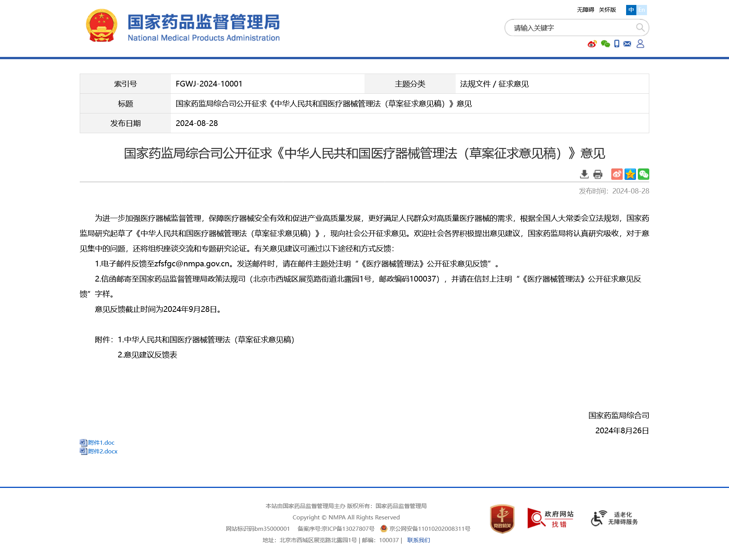The image size is (729, 560).
Task: Switch language to 中 Chinese
Action: point(631,10)
